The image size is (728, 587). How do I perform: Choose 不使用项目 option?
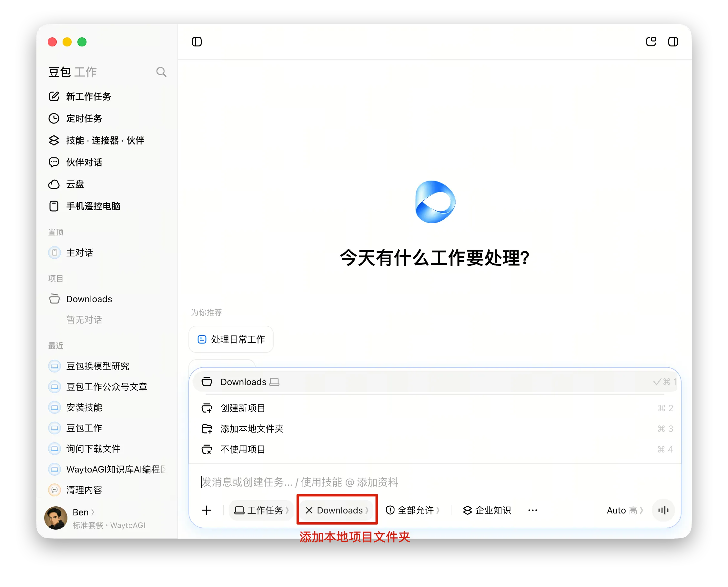[435, 449]
